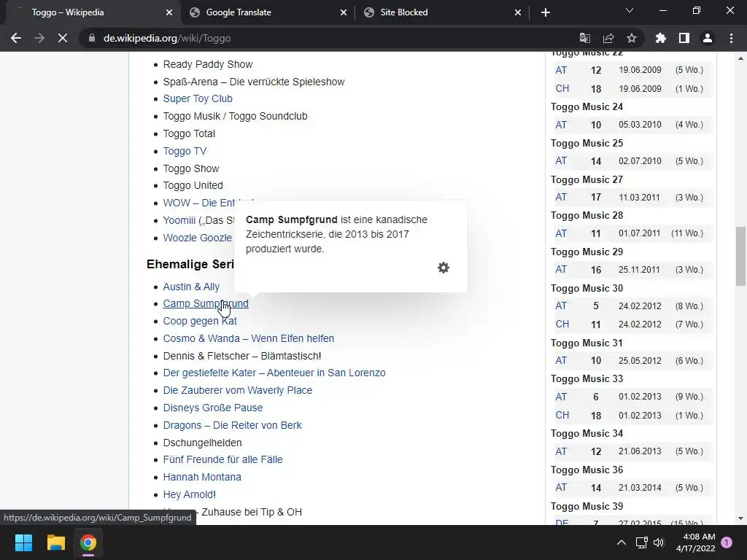
Task: Open Fünf Freunde für alle Fälle link
Action: pos(222,459)
